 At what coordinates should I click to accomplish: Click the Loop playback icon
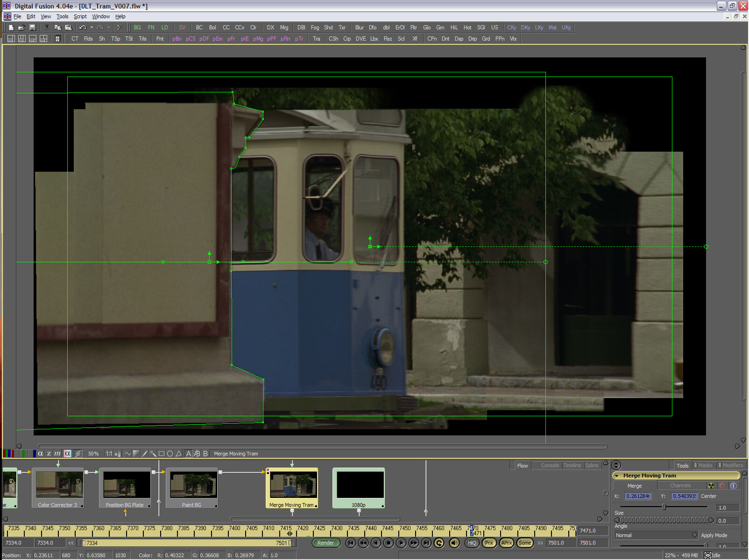(x=439, y=543)
